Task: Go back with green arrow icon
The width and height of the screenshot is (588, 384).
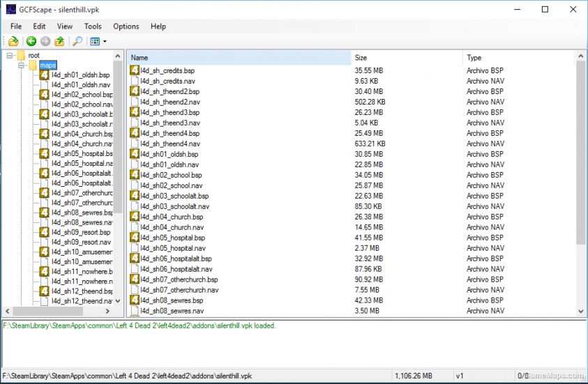Action: (31, 41)
